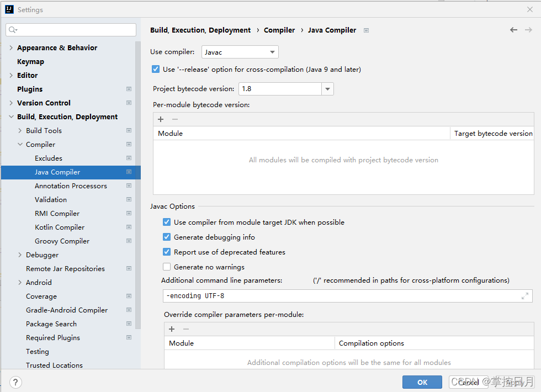Select Kotlin Compiler settings page
Screen dimensions: 541x392
[60, 227]
